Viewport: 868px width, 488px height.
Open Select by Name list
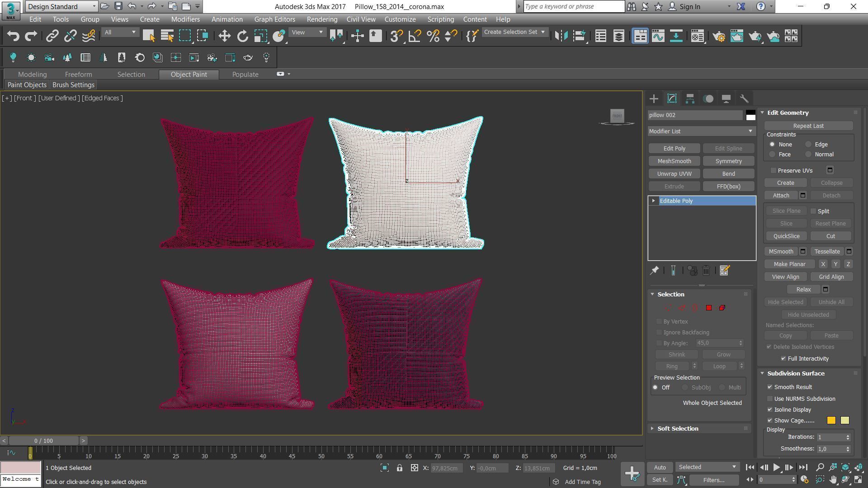click(x=167, y=36)
